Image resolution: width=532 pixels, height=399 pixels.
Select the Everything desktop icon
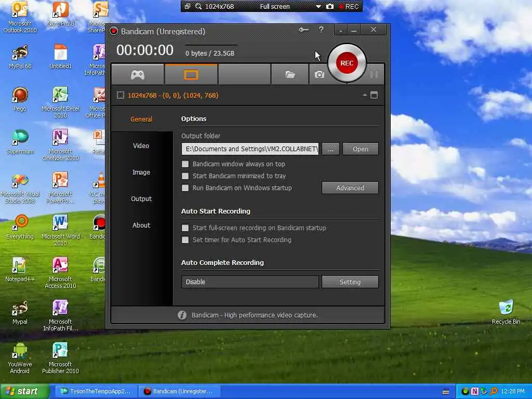[x=20, y=227]
